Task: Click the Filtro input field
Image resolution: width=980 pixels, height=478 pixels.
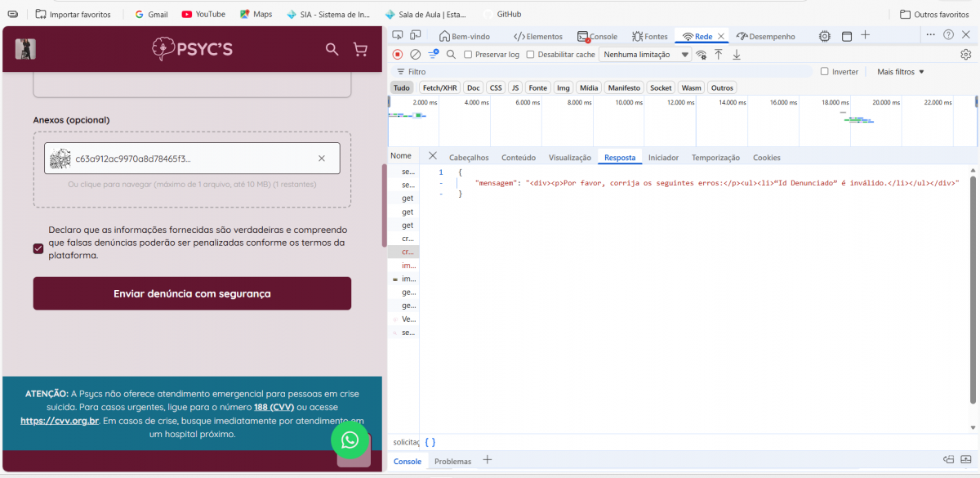Action: click(x=604, y=72)
